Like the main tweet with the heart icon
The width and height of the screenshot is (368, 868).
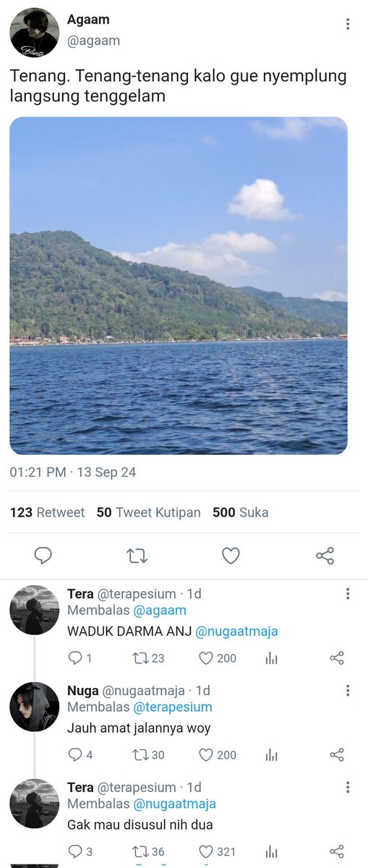tap(231, 556)
